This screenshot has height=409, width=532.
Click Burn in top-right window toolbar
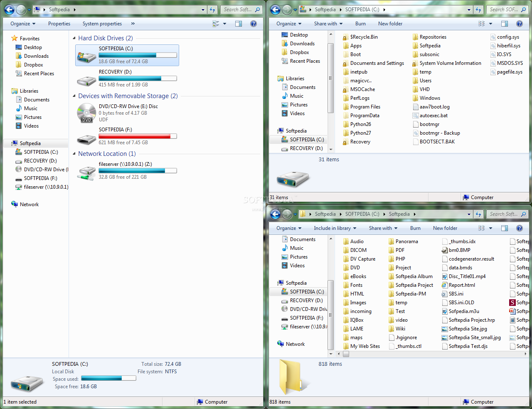point(360,24)
